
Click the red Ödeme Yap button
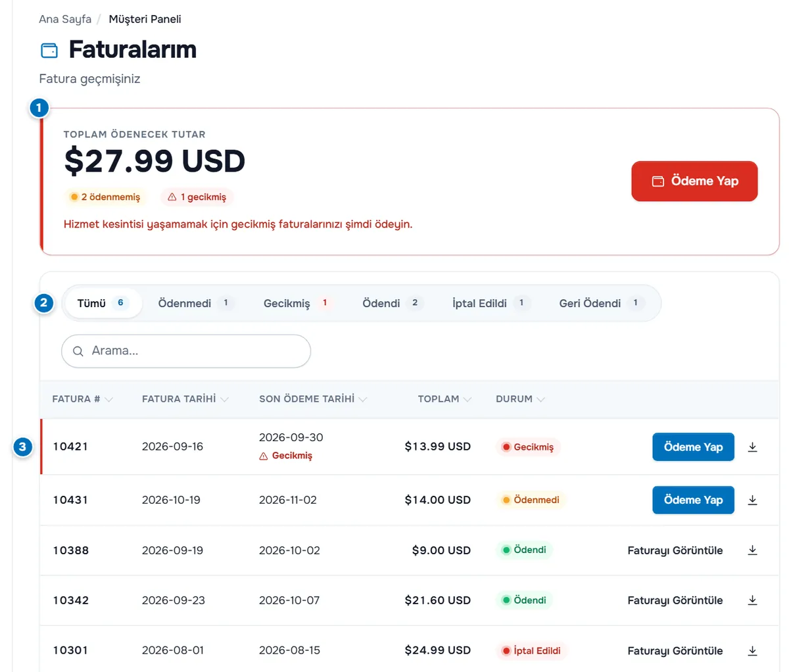[x=694, y=181]
